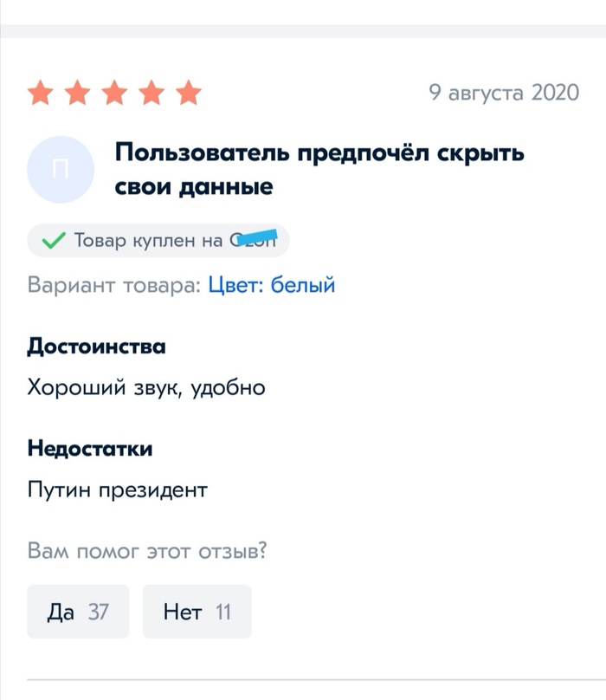Click the first rating star
Screen dimensions: 606x700
(x=41, y=93)
